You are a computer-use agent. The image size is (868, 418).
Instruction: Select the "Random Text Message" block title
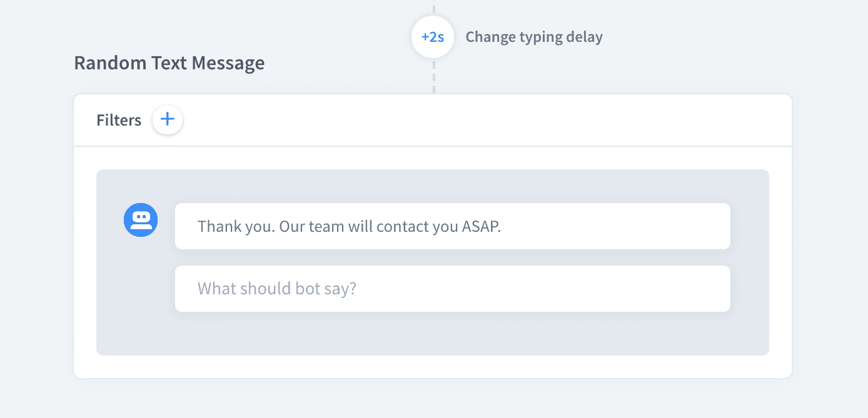click(x=169, y=63)
